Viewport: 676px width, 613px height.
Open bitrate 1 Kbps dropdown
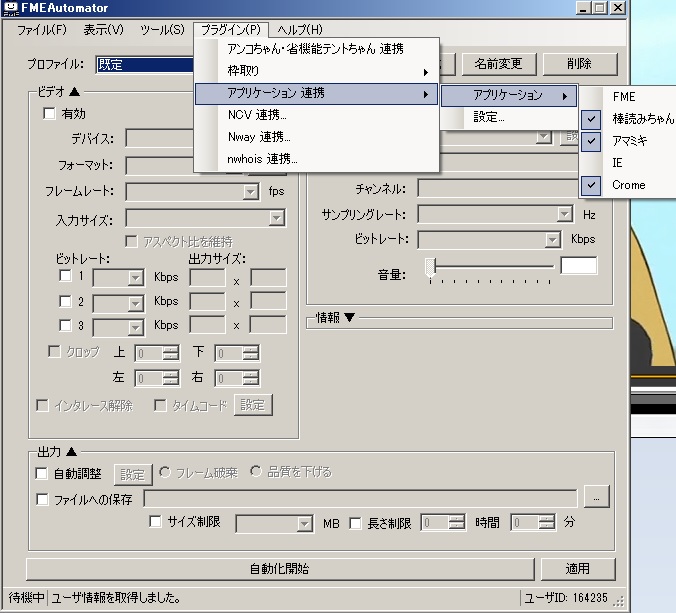pos(135,278)
